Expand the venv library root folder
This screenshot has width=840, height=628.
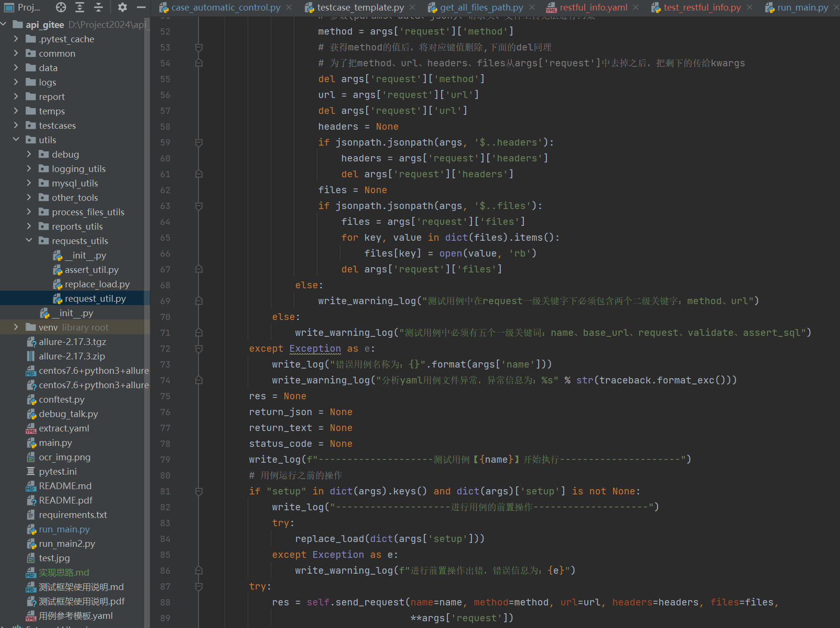point(16,327)
